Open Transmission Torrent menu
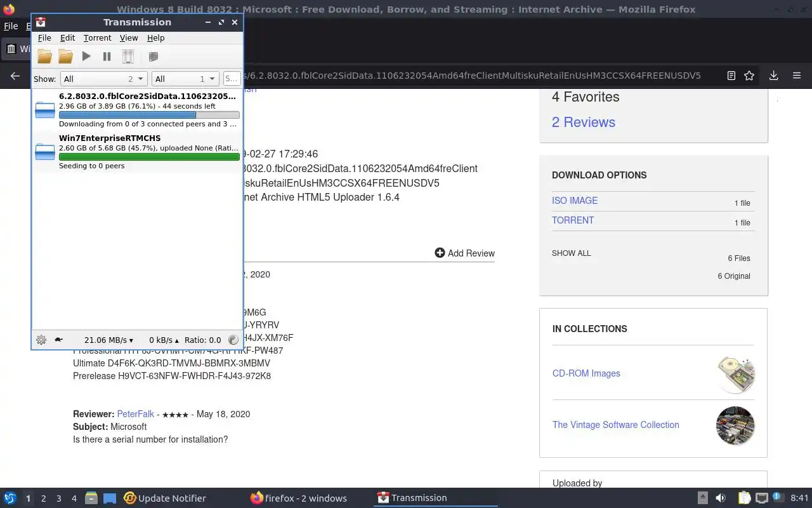The width and height of the screenshot is (812, 508). (97, 38)
